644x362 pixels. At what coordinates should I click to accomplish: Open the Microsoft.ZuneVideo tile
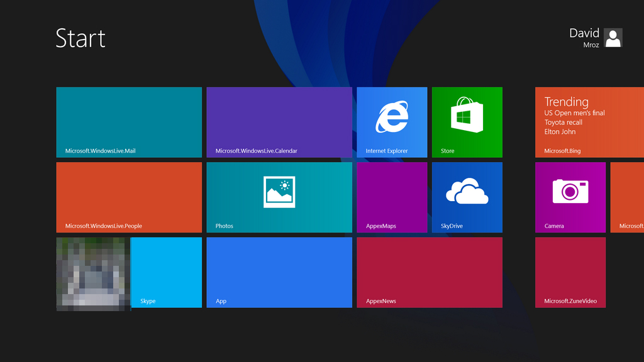point(570,273)
